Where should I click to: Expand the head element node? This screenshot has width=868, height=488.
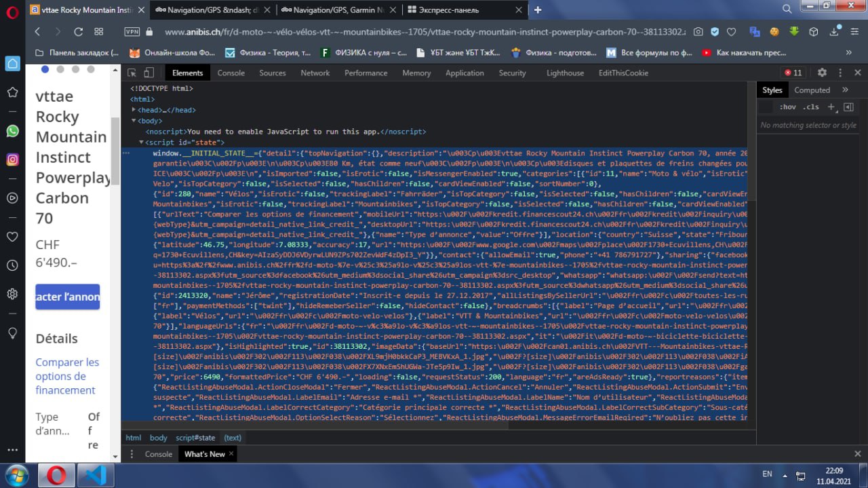coord(134,110)
